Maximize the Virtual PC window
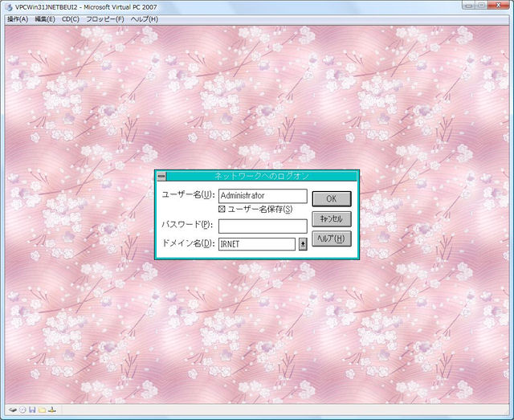 pyautogui.click(x=481, y=6)
